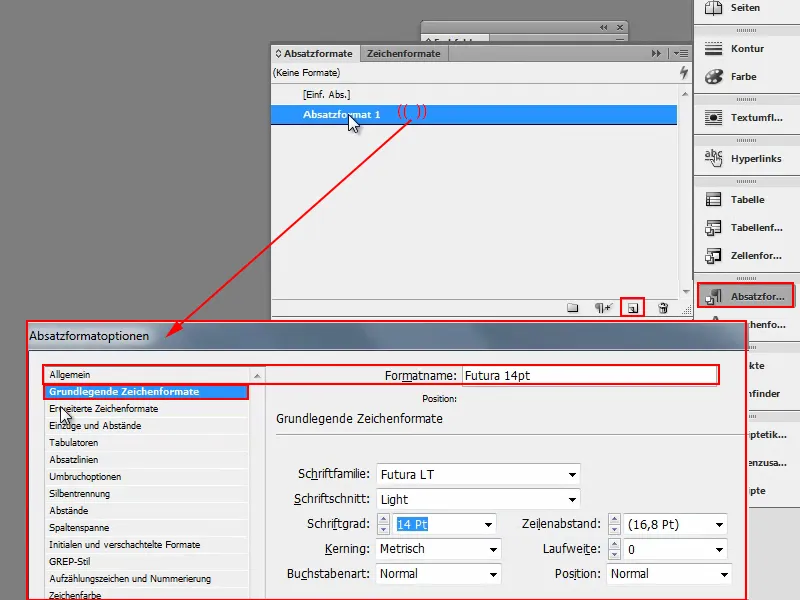
Task: Switch to the Zeichenformate tab
Action: coord(404,54)
